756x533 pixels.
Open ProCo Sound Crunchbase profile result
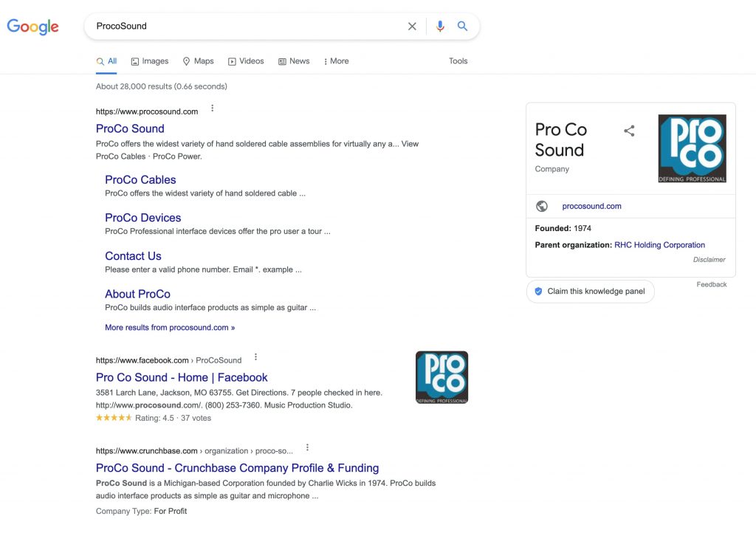click(x=237, y=468)
